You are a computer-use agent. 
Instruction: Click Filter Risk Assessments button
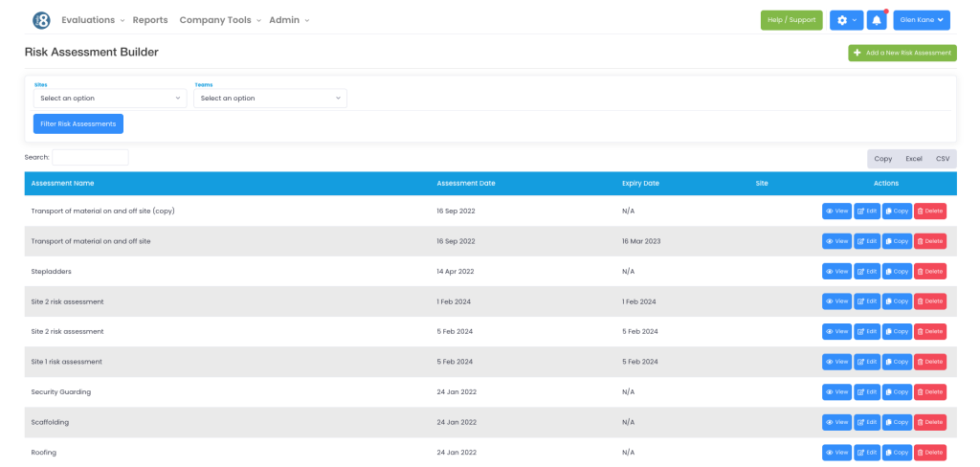pos(78,123)
